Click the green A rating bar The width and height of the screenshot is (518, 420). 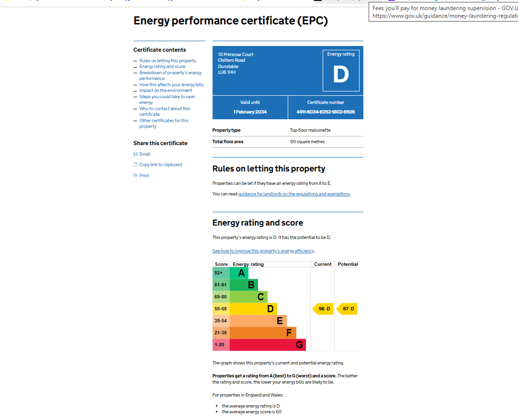(x=239, y=273)
